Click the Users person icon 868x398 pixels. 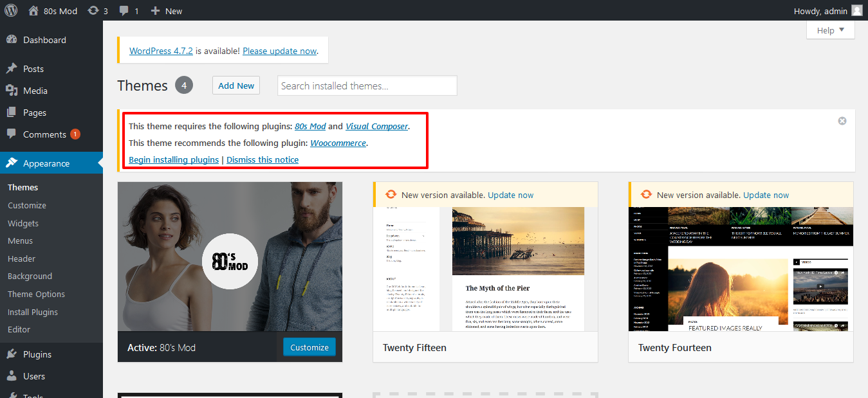(x=12, y=376)
